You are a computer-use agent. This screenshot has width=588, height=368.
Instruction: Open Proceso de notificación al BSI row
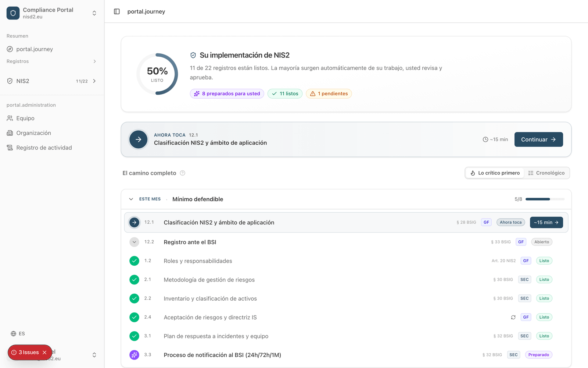click(x=346, y=355)
